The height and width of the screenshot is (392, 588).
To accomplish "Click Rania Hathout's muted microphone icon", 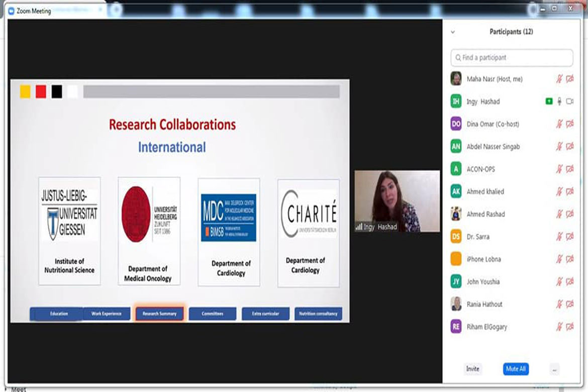I will coord(559,304).
